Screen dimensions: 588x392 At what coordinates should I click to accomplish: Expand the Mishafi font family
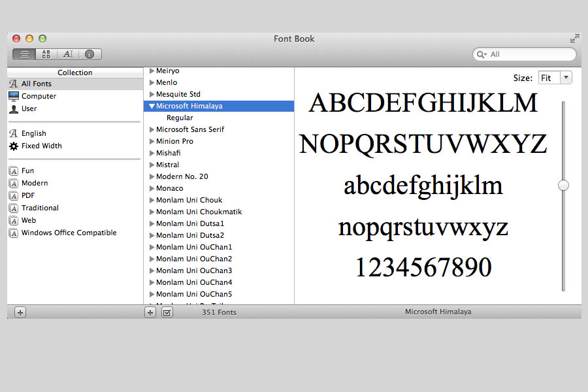pos(152,153)
